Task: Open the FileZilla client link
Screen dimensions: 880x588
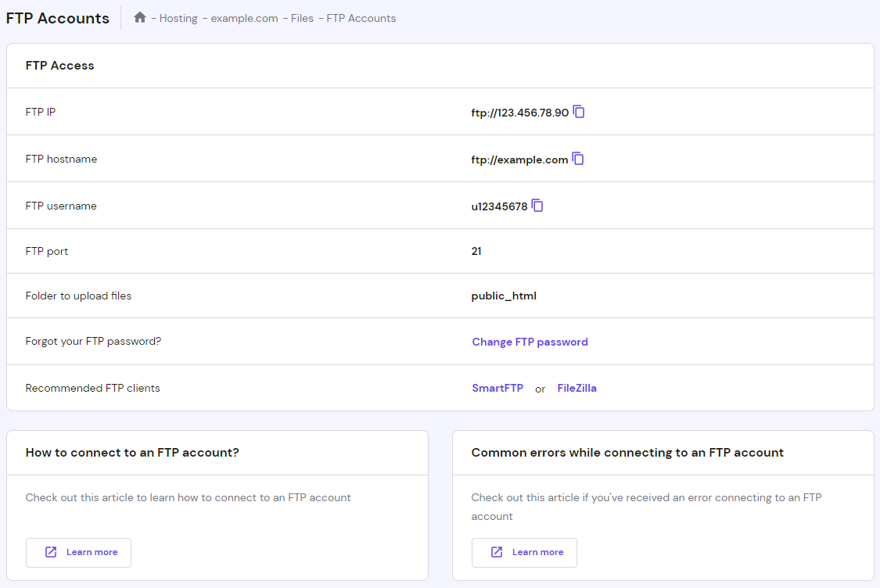Action: click(x=576, y=388)
